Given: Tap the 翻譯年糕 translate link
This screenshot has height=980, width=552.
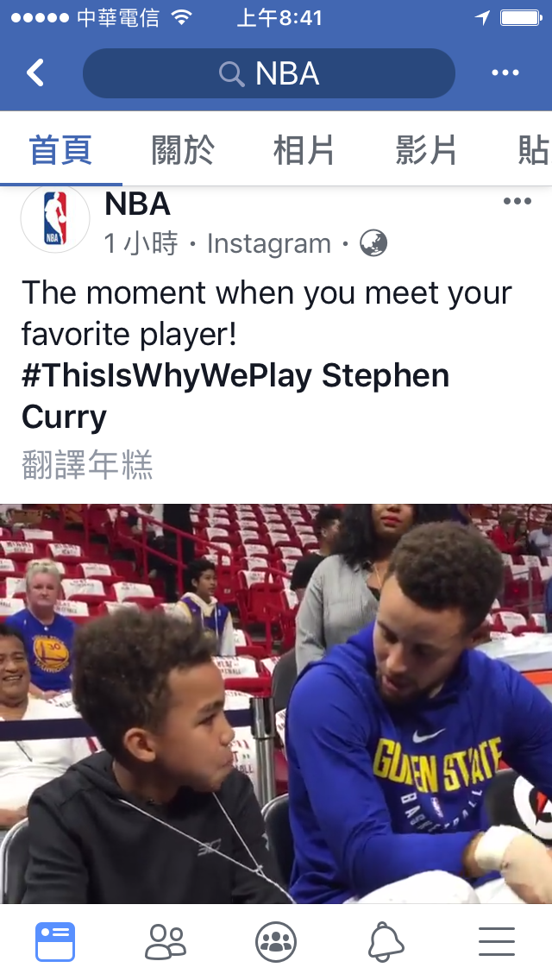Looking at the screenshot, I should [x=87, y=465].
